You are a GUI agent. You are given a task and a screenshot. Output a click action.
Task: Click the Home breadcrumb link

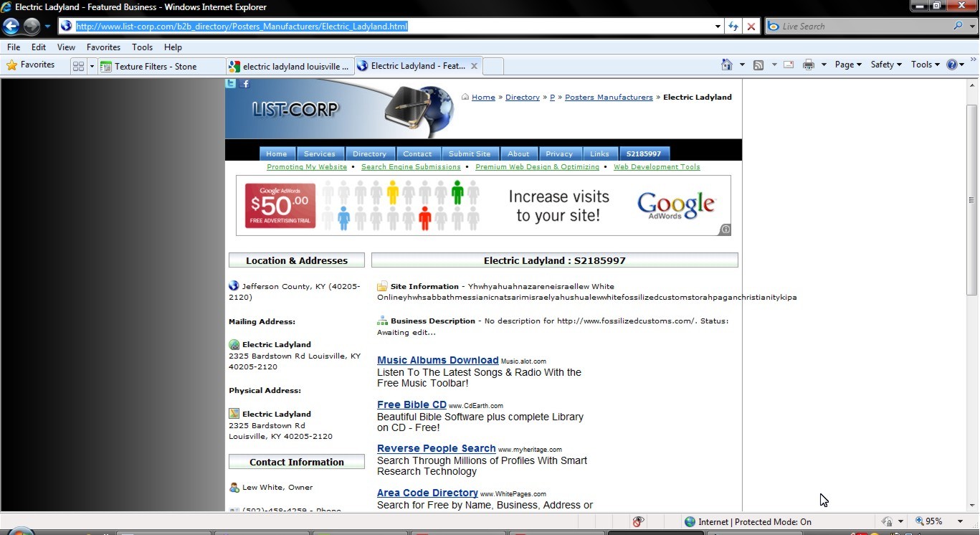(x=483, y=98)
